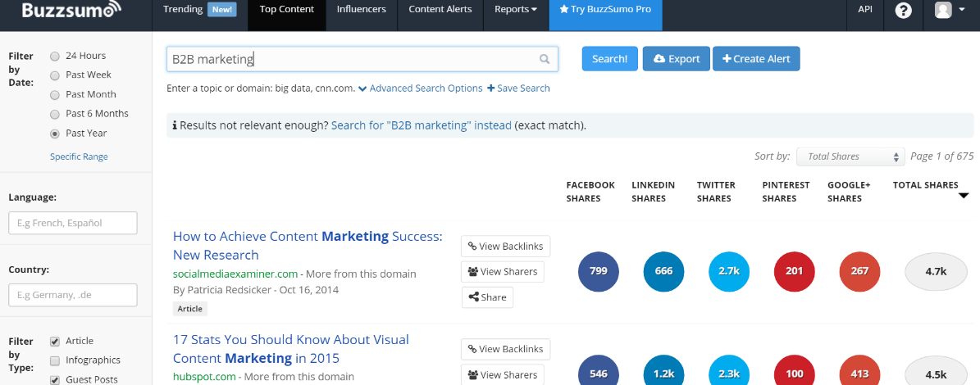The height and width of the screenshot is (385, 980).
Task: Click Twitter shares circle showing 2.3k
Action: click(x=729, y=370)
